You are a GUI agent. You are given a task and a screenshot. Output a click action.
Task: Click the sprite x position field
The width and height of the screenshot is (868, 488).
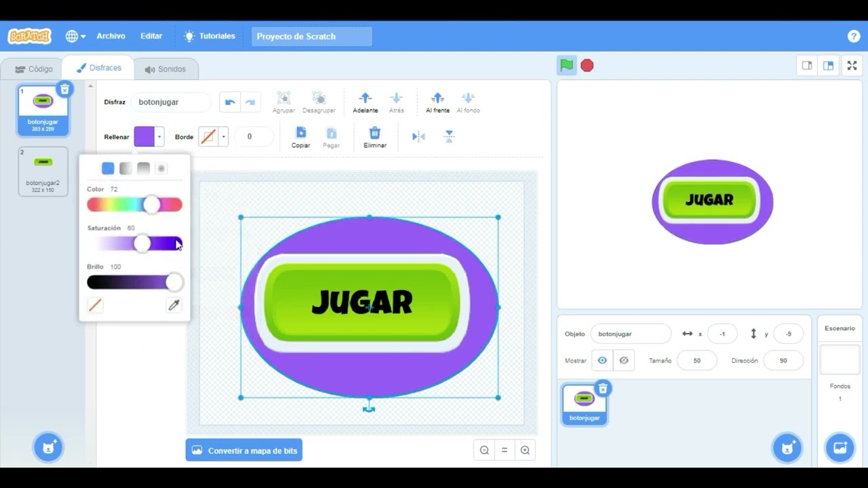point(722,334)
